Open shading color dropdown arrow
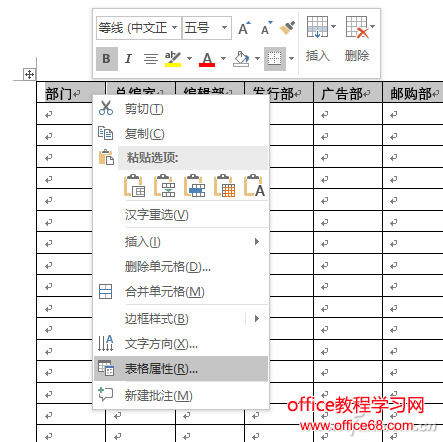This screenshot has height=442, width=443. point(257,59)
